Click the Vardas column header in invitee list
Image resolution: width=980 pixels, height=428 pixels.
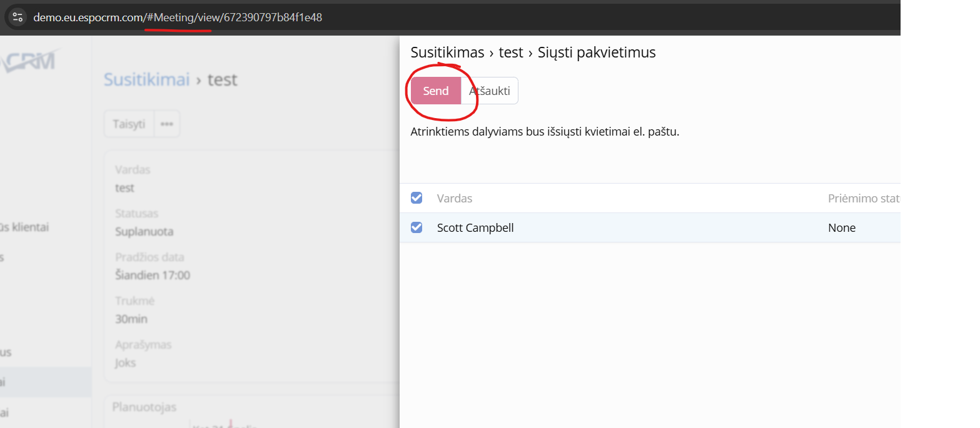click(455, 199)
